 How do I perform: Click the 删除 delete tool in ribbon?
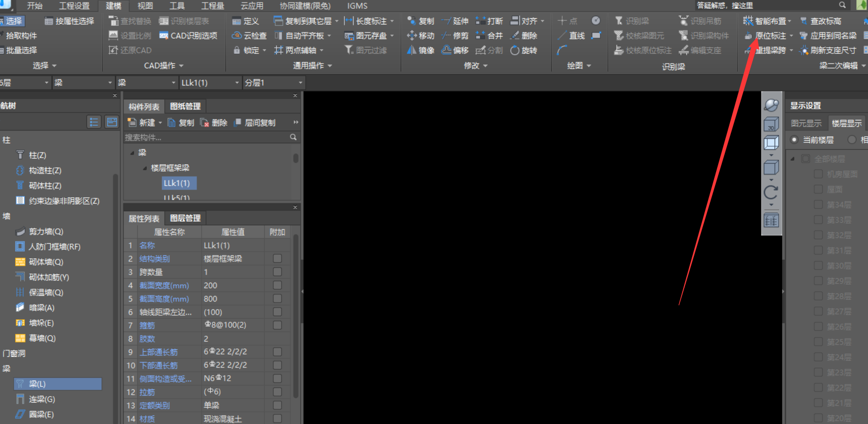pyautogui.click(x=524, y=36)
